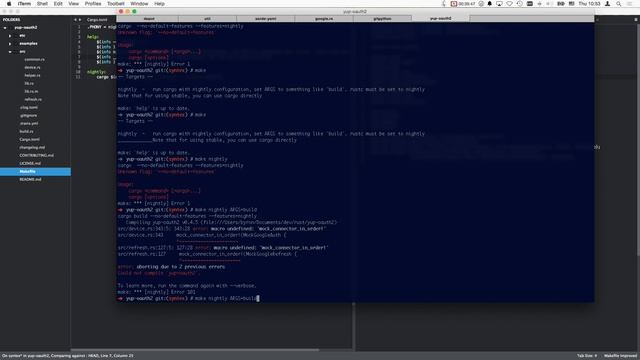Click the editor vertical scrollbar on right
The image size is (640, 360).
point(638,139)
